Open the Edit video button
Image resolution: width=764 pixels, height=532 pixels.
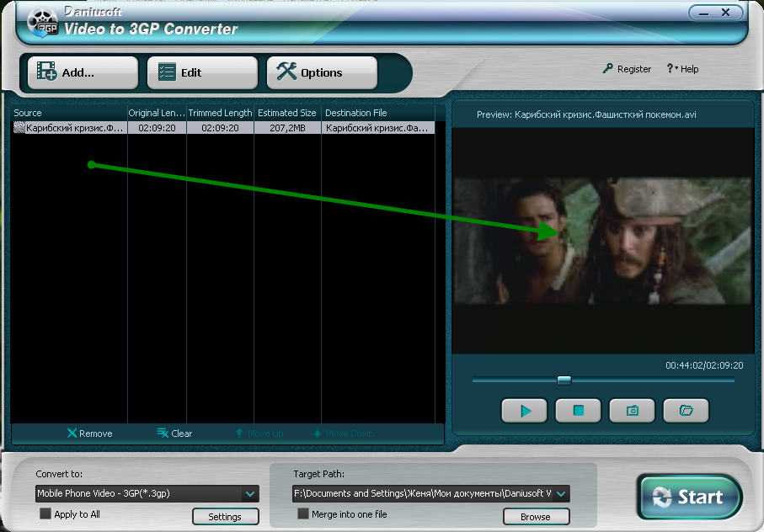[x=202, y=72]
